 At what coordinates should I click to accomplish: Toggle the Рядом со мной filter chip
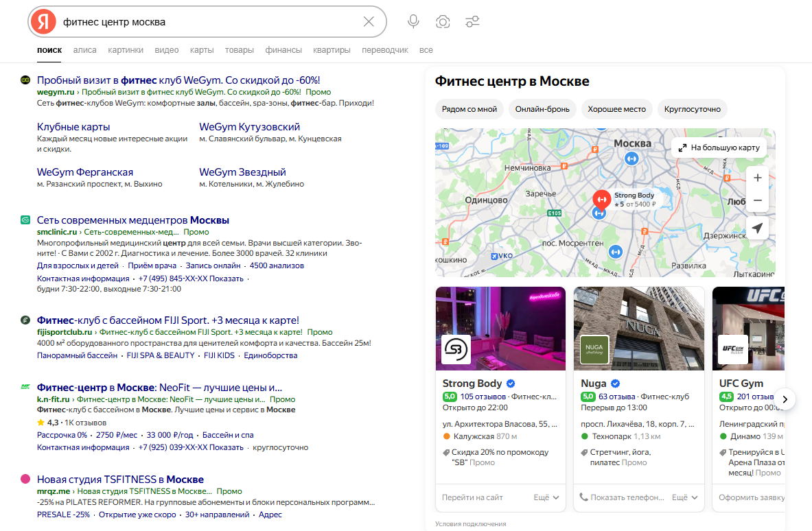pyautogui.click(x=469, y=109)
